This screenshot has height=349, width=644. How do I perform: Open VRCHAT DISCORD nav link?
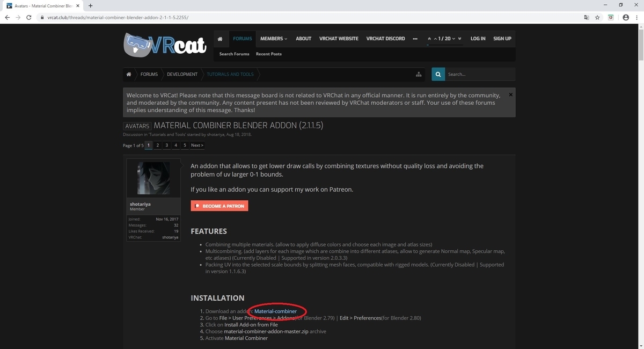pos(385,39)
